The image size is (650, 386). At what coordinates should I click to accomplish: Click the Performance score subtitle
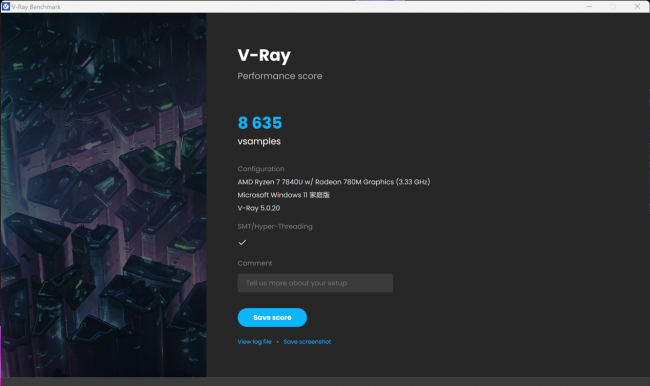pyautogui.click(x=280, y=76)
